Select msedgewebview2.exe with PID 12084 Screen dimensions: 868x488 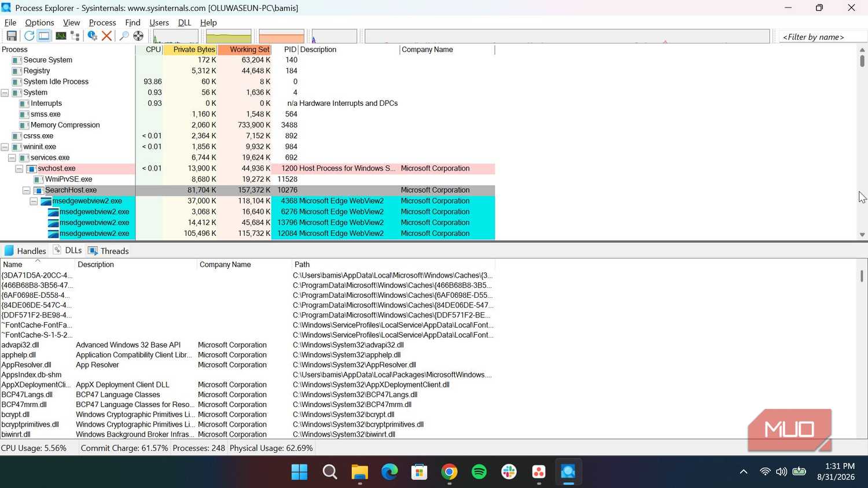247,234
